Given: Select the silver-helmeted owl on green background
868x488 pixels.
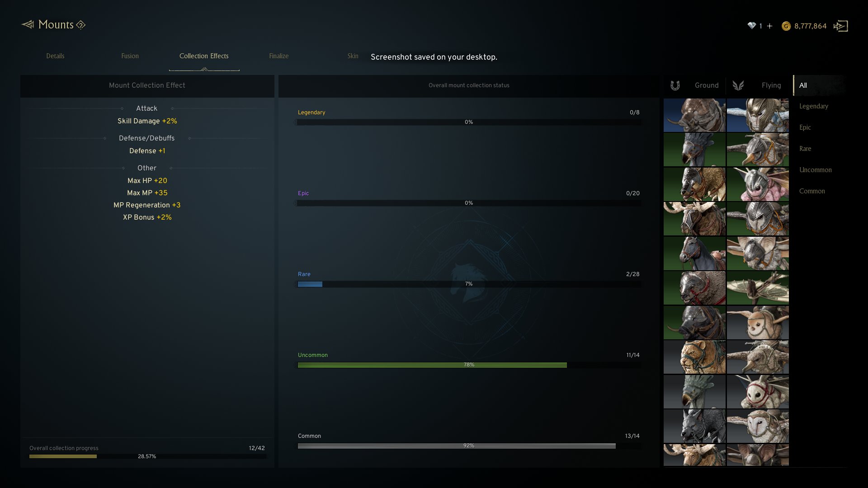Looking at the screenshot, I should pos(758,219).
